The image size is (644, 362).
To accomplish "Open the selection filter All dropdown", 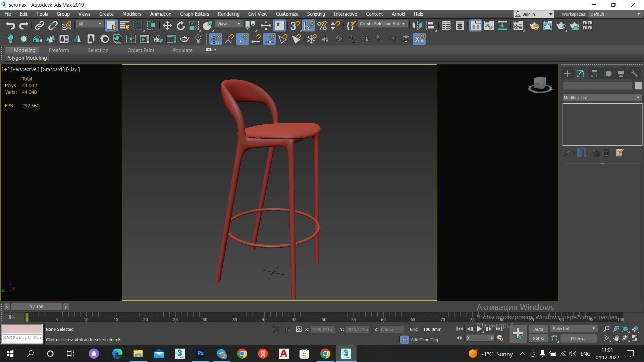I will pos(89,24).
